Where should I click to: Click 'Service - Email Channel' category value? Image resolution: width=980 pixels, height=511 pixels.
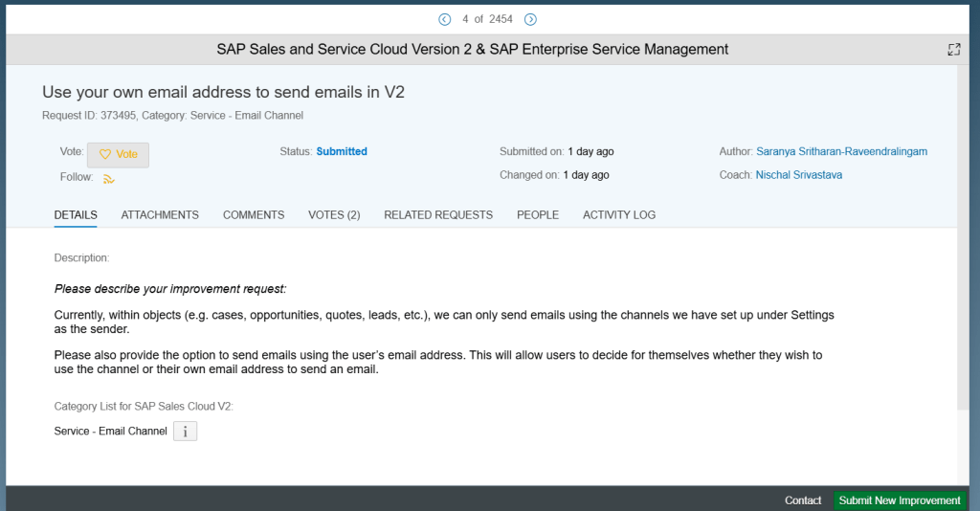(111, 431)
